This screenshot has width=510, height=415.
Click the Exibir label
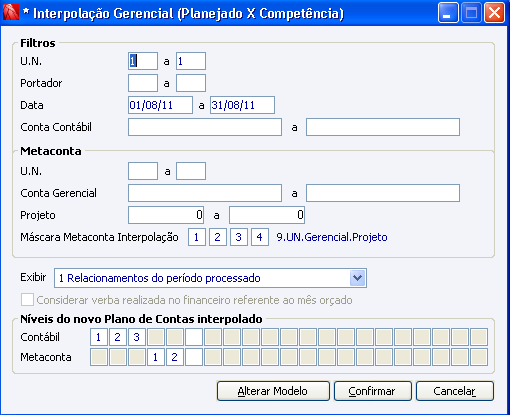click(33, 277)
